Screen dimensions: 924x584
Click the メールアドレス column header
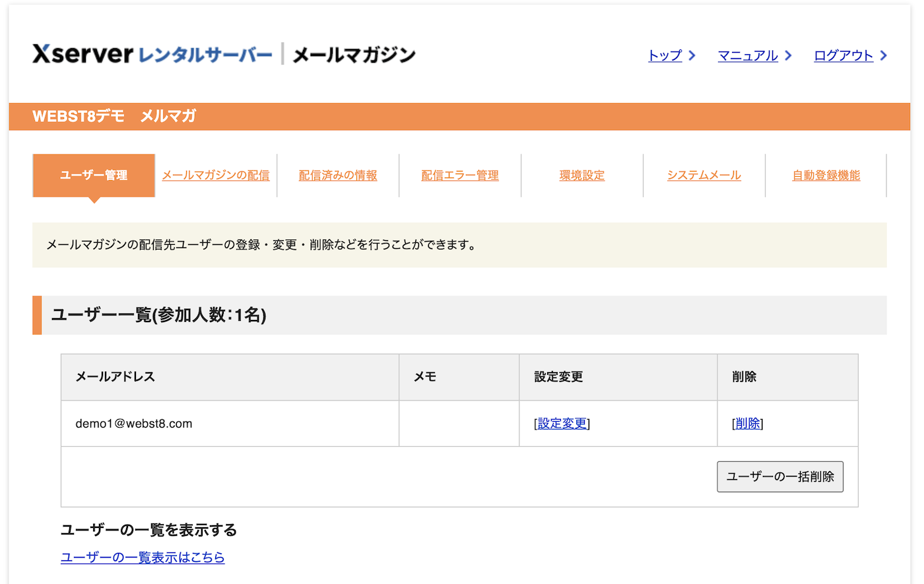pyautogui.click(x=230, y=377)
